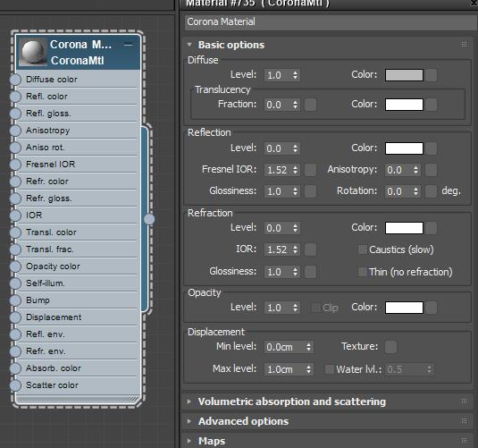Click the Self-illum. input socket
478x448 pixels.
pyautogui.click(x=15, y=283)
